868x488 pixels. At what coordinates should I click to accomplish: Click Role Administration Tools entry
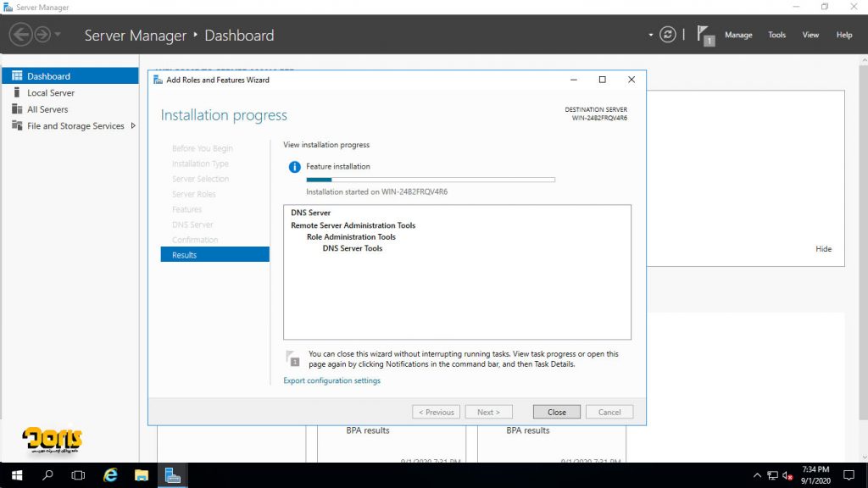[351, 237]
